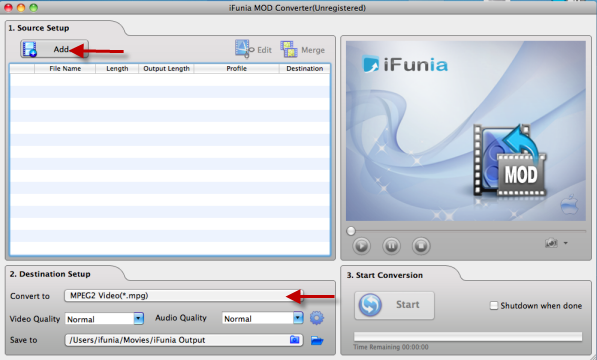Viewport: 597px width, 360px height.
Task: Expand the Video Quality dropdown
Action: tap(139, 319)
